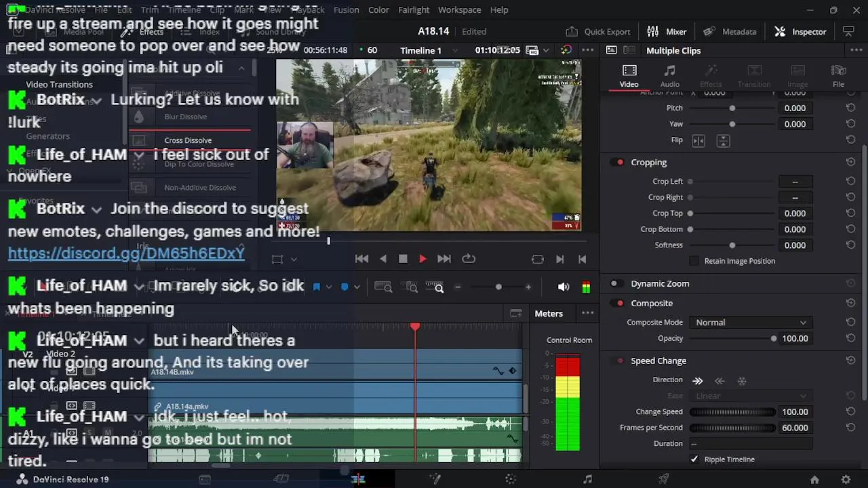This screenshot has height=488, width=868.
Task: Open the Quick Export dialog
Action: click(598, 31)
